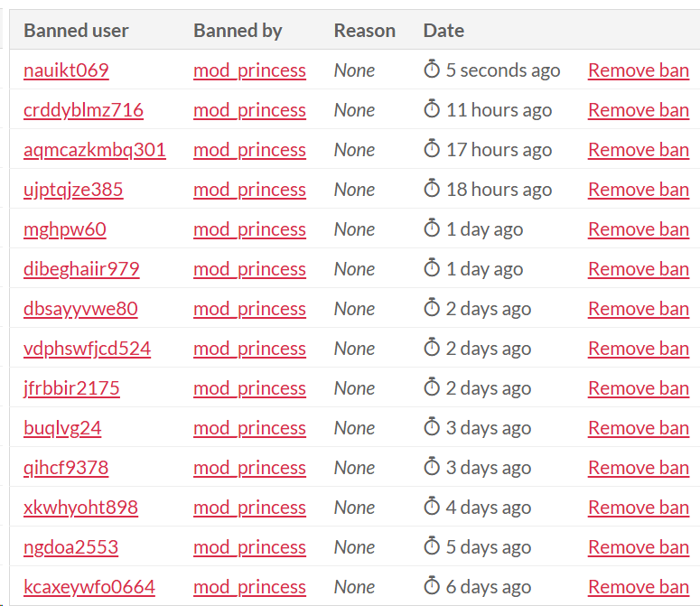Click clock icon beside '18 hours ago'
Screen dimensions: 700x606
pos(432,189)
